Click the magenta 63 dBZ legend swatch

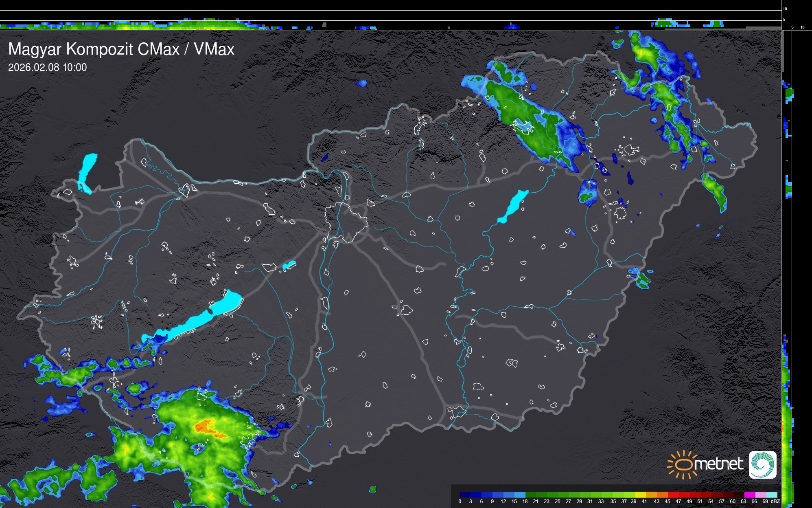coord(749,495)
